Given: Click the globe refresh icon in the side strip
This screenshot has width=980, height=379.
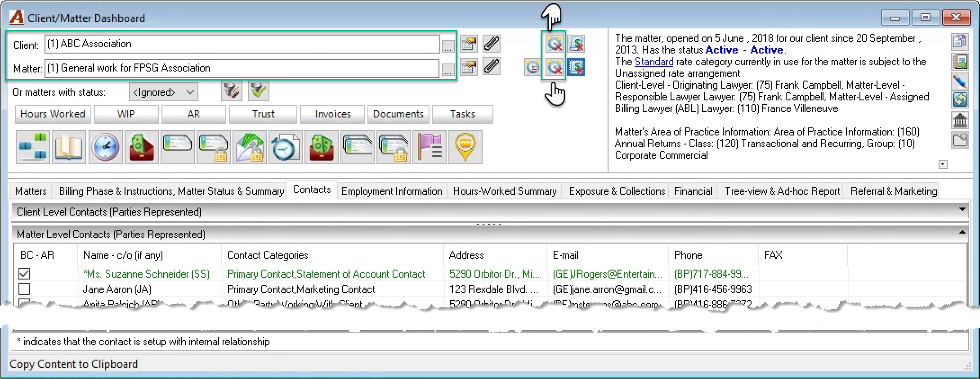Looking at the screenshot, I should tap(960, 99).
